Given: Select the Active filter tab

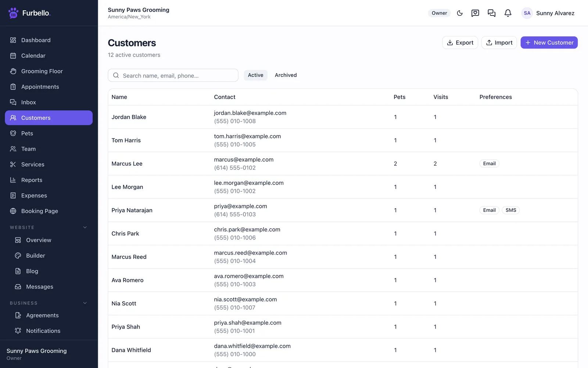Looking at the screenshot, I should (255, 75).
